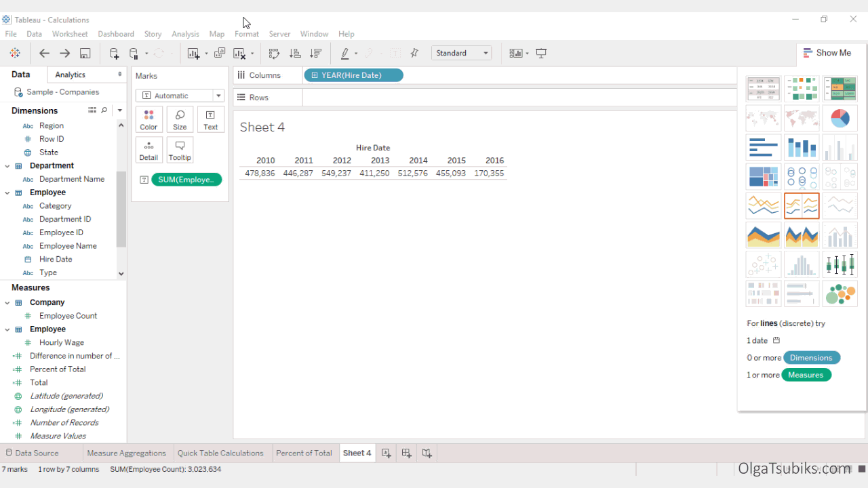
Task: Click the pin (fix axes) toolbar icon
Action: click(414, 53)
